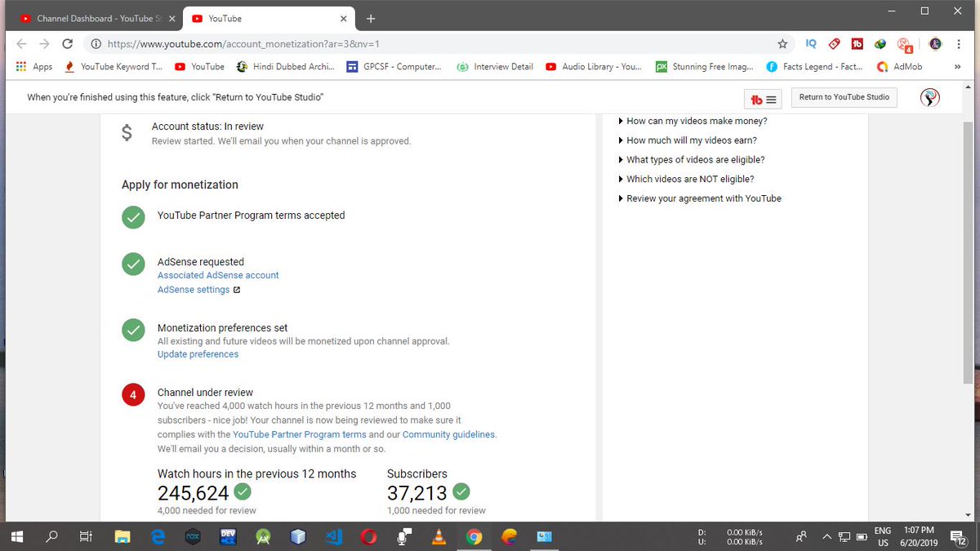
Task: Open Associated AdSense account link
Action: pos(218,275)
